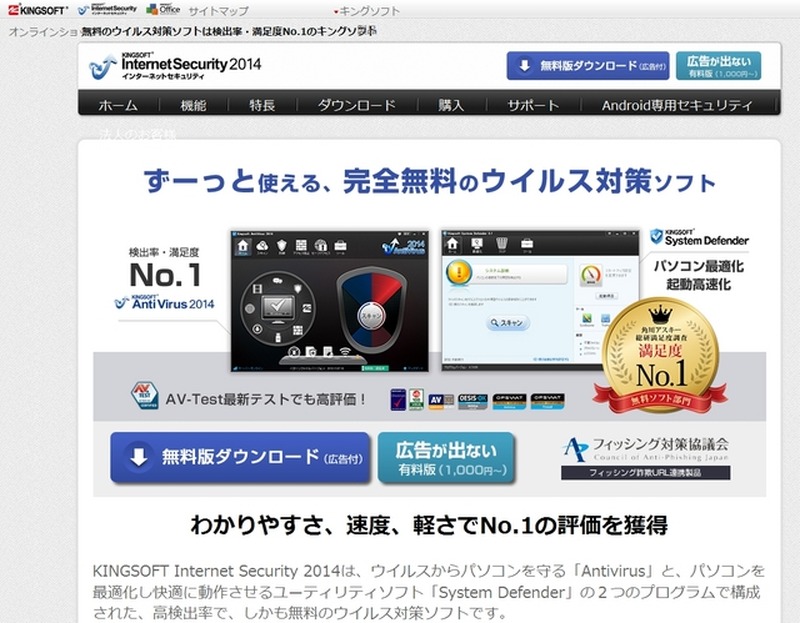Click the KINGSOFT System Defender shield logo
Screen dimensions: 800x623
click(x=698, y=237)
